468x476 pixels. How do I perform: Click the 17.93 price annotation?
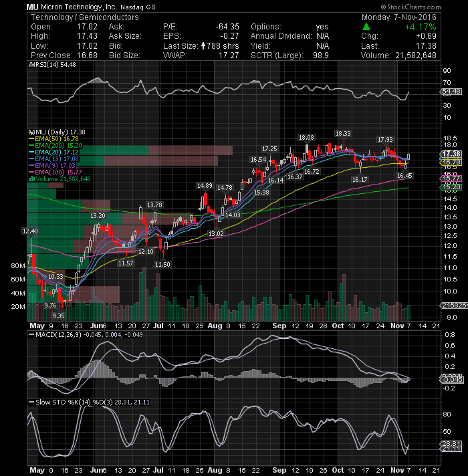coord(385,139)
